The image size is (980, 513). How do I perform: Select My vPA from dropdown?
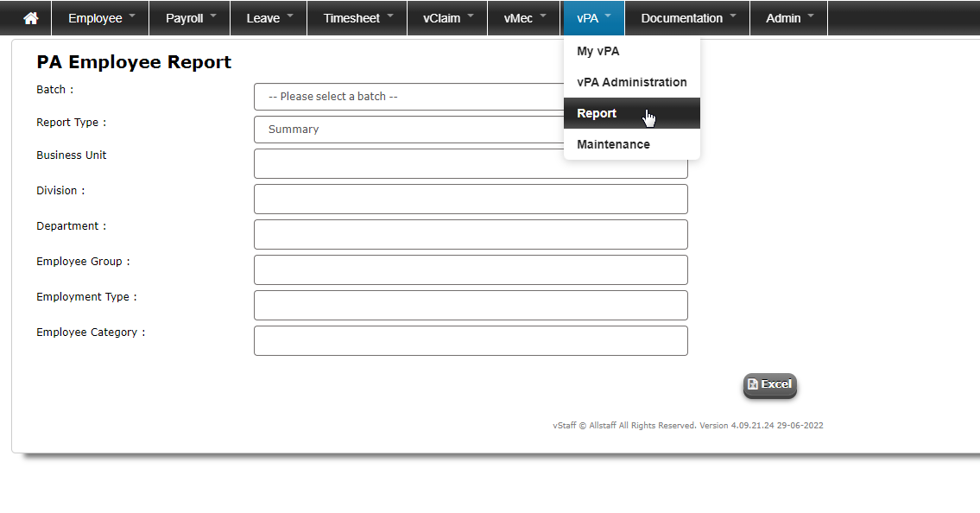[632, 51]
